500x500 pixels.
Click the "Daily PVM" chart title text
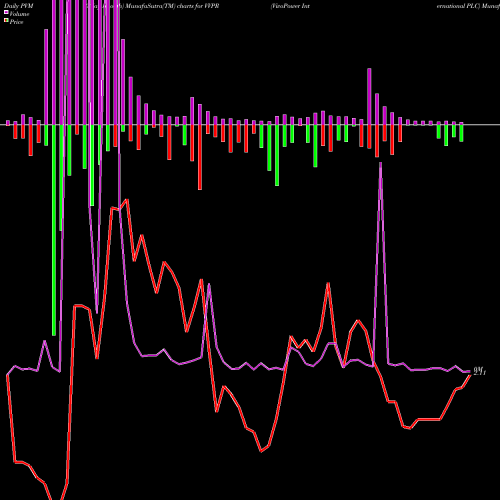coord(19,6)
